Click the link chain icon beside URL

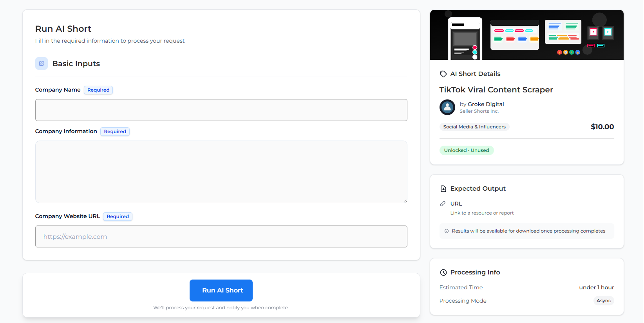[x=443, y=204]
